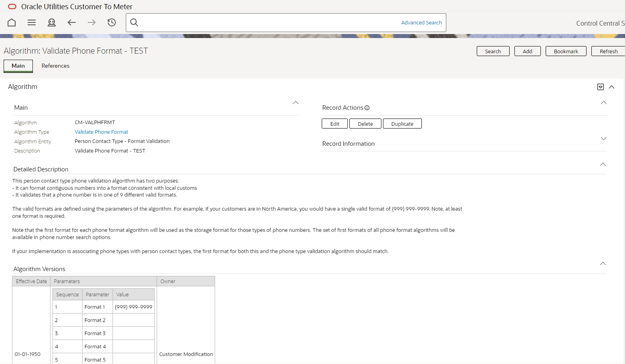Open recent history via the clock icon
The height and width of the screenshot is (364, 625).
(111, 22)
